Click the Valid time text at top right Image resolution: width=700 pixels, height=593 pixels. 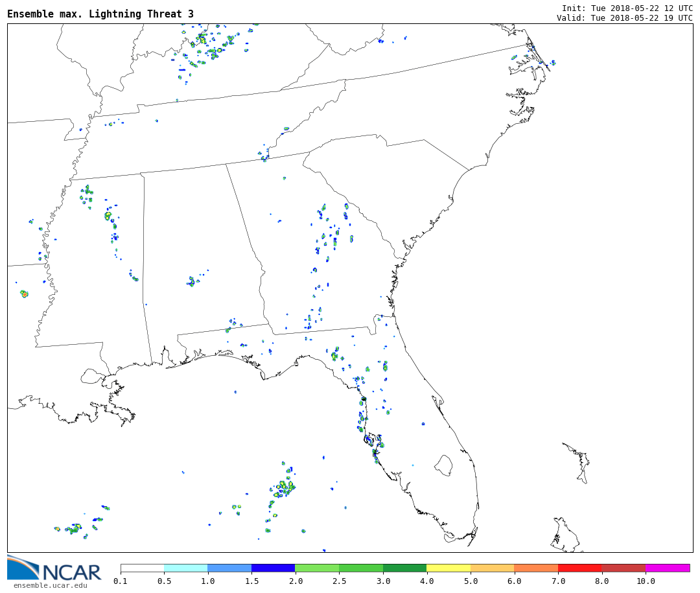624,18
